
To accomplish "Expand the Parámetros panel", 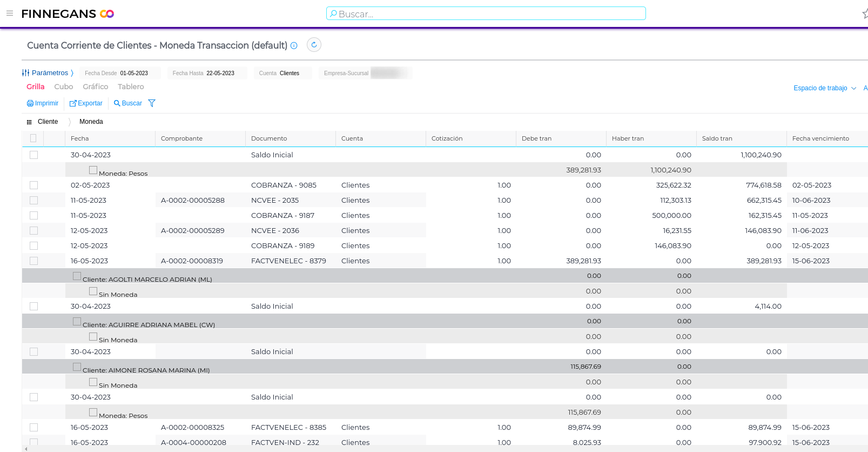I will pyautogui.click(x=48, y=73).
